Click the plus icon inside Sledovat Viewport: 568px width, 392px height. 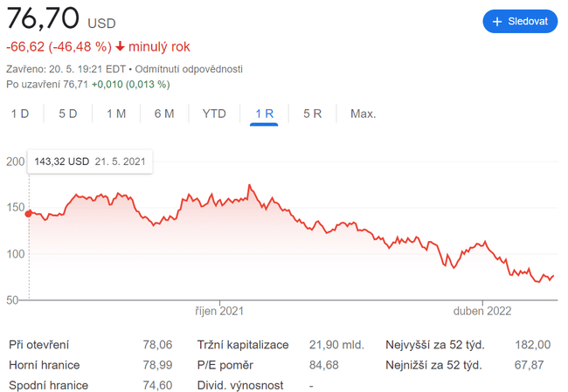coord(497,22)
